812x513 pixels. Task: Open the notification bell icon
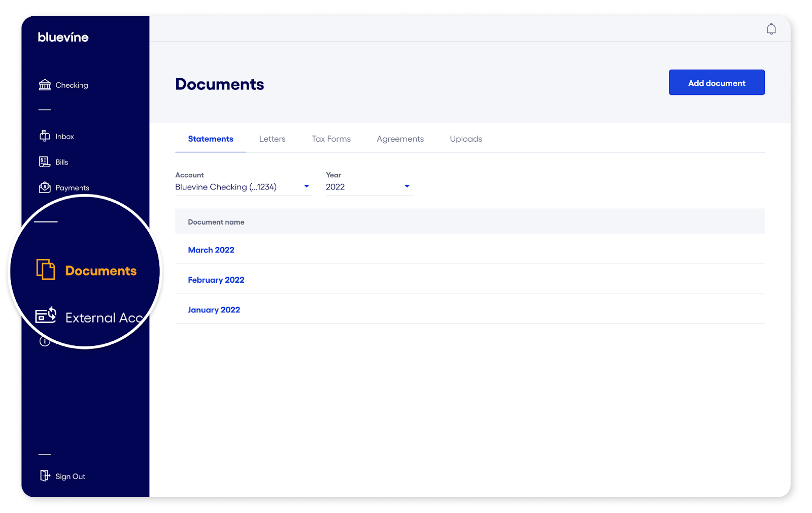[771, 29]
